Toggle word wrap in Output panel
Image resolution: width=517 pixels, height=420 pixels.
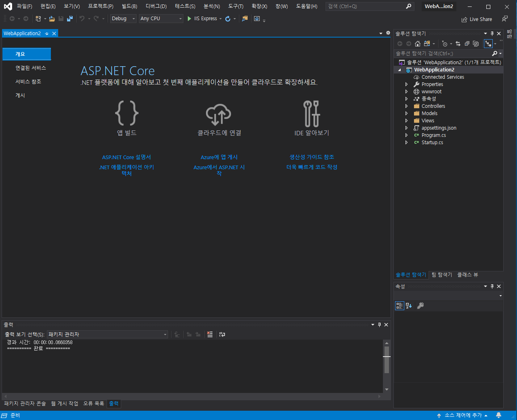pyautogui.click(x=222, y=334)
